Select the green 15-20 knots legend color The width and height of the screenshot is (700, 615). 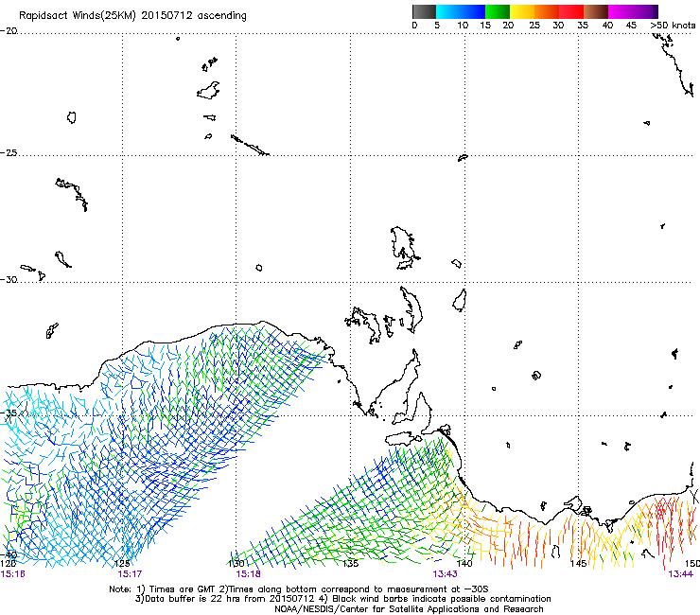click(498, 11)
